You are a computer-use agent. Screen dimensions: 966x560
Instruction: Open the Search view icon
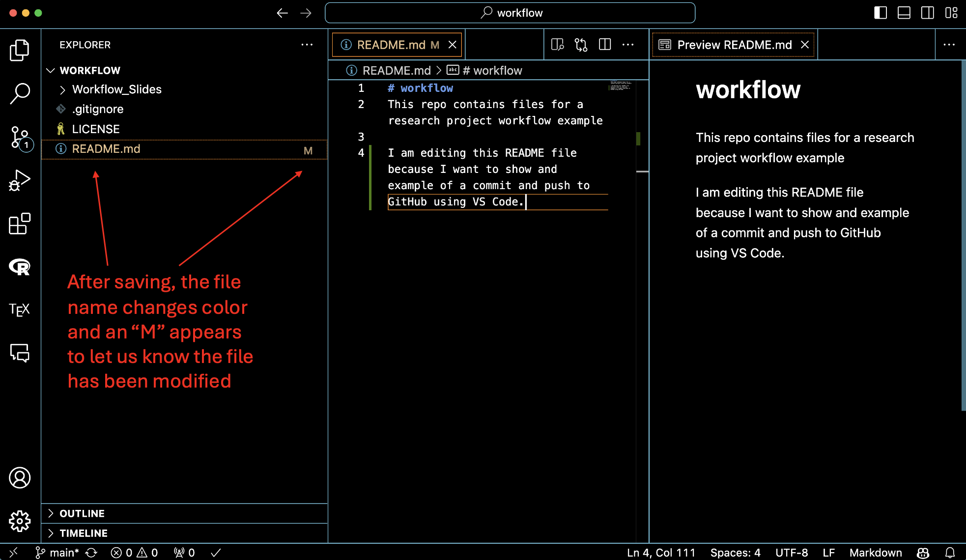click(x=20, y=93)
